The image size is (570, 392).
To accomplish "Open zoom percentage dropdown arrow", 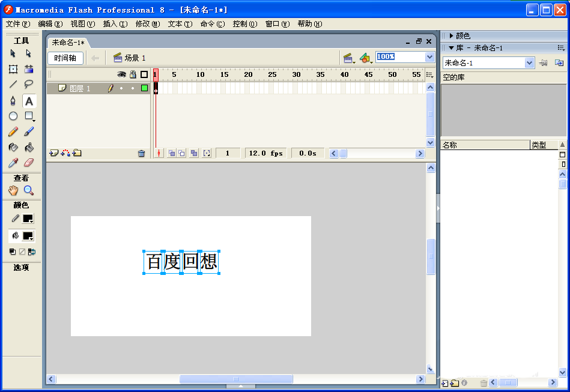I will tap(429, 57).
